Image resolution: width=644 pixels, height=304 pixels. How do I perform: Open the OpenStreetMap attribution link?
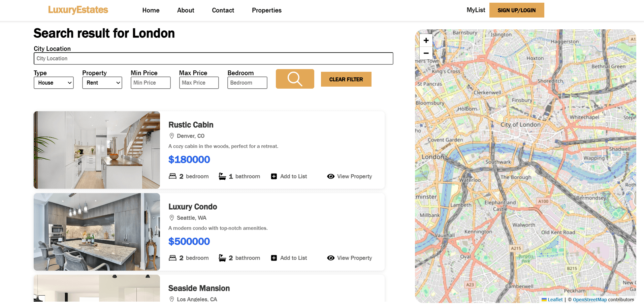pos(590,300)
